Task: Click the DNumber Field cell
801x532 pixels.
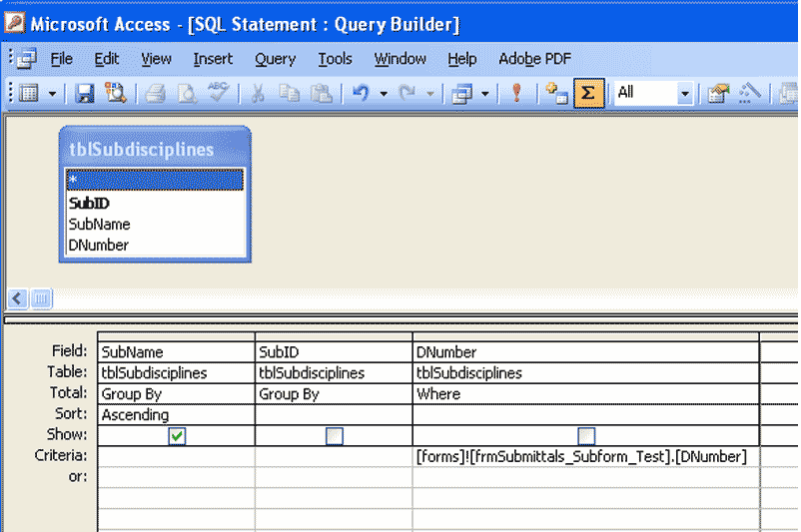Action: coord(586,351)
